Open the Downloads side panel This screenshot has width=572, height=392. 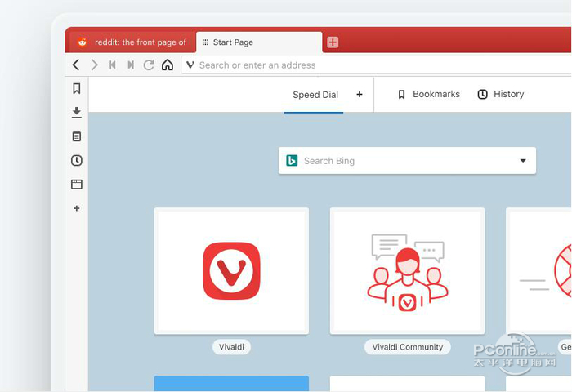[x=77, y=113]
